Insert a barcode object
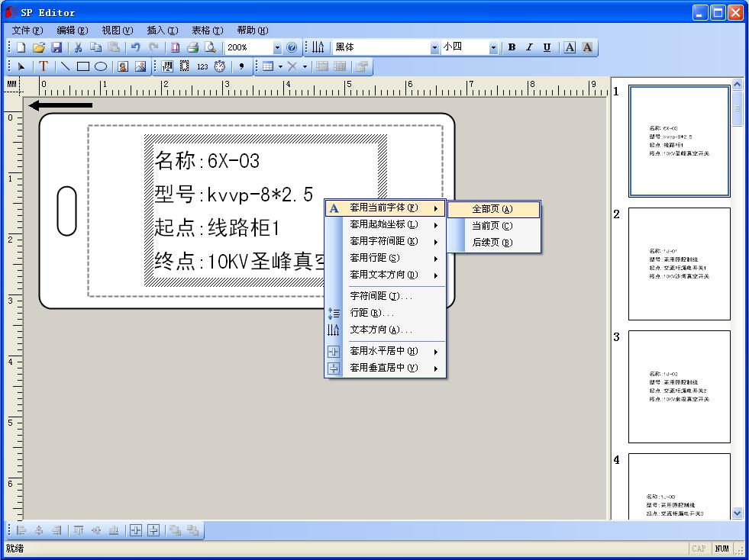The height and width of the screenshot is (560, 749). [167, 66]
